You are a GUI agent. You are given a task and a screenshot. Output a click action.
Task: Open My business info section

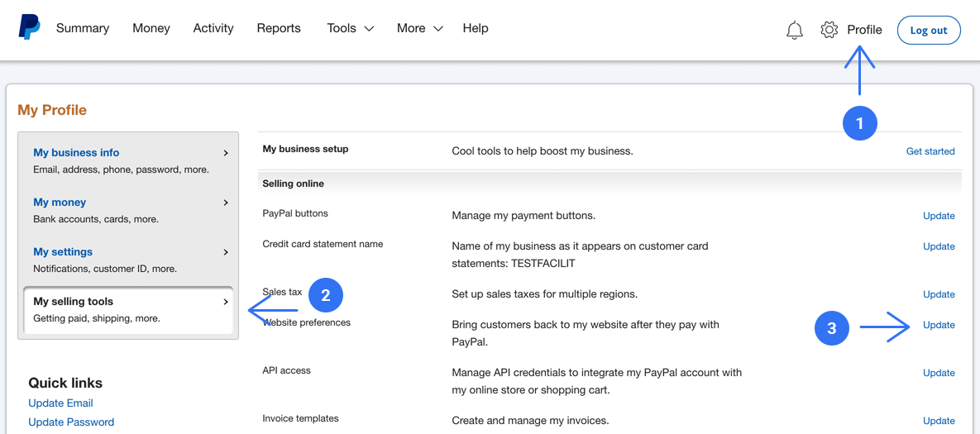(x=76, y=152)
